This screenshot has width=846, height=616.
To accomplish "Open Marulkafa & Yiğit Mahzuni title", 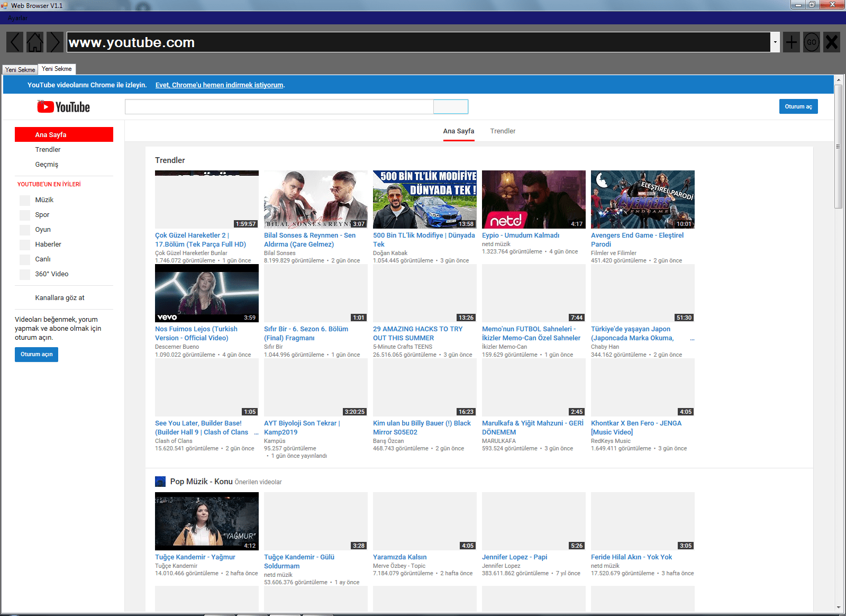I will [533, 428].
